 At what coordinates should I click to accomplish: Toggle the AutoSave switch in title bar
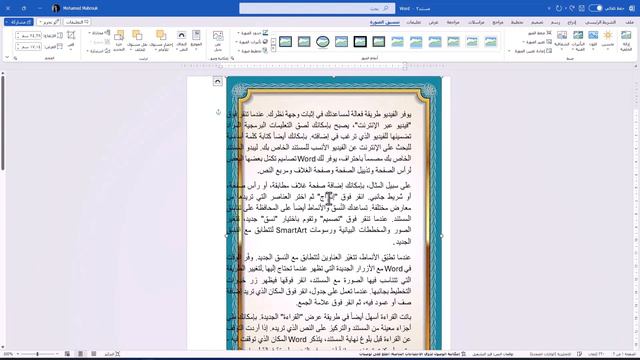595,8
